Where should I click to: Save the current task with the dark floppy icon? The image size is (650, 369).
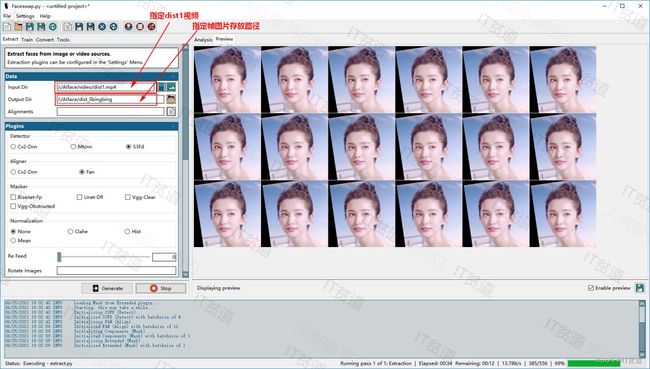[x=79, y=27]
